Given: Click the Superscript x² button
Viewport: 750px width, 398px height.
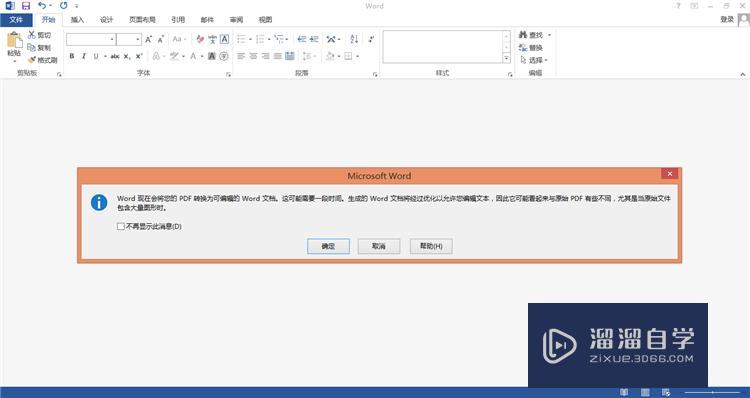Looking at the screenshot, I should pos(139,56).
